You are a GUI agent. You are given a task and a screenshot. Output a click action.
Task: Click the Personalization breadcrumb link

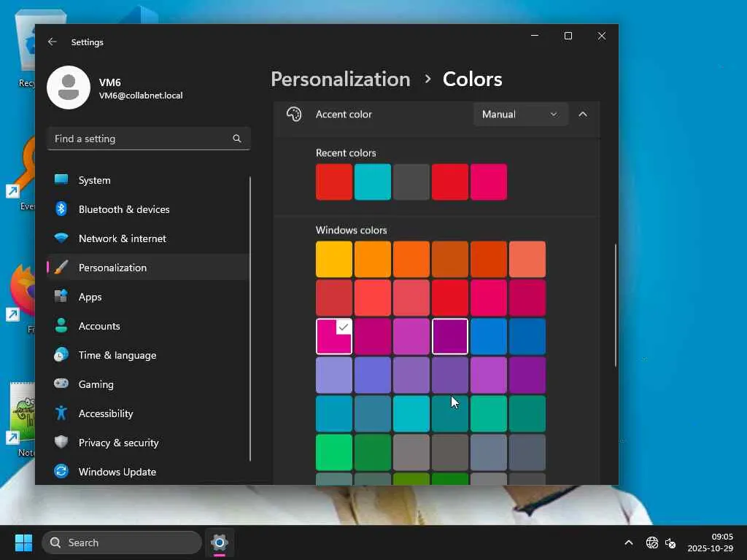pyautogui.click(x=340, y=79)
